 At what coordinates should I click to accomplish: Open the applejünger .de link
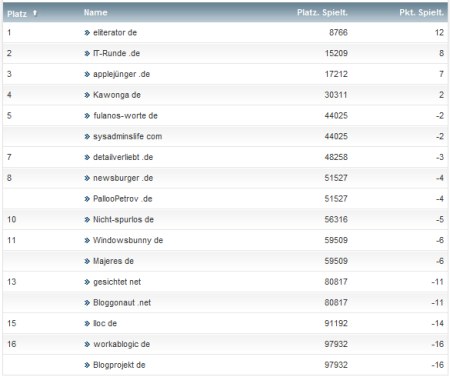[121, 74]
